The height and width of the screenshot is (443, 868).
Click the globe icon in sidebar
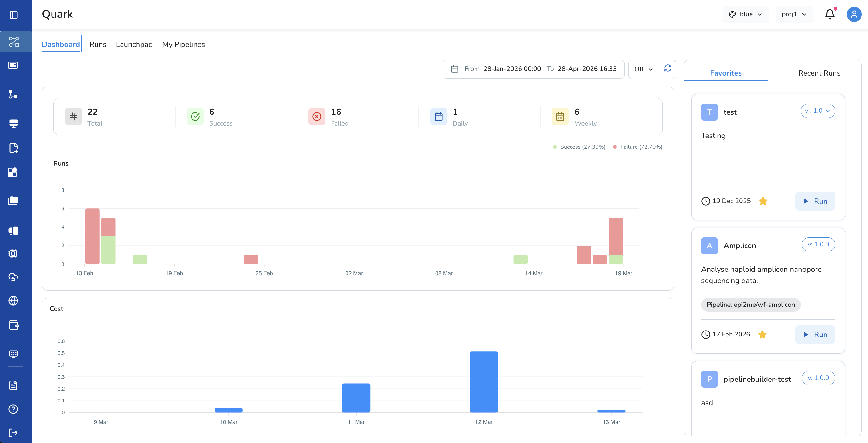click(13, 301)
